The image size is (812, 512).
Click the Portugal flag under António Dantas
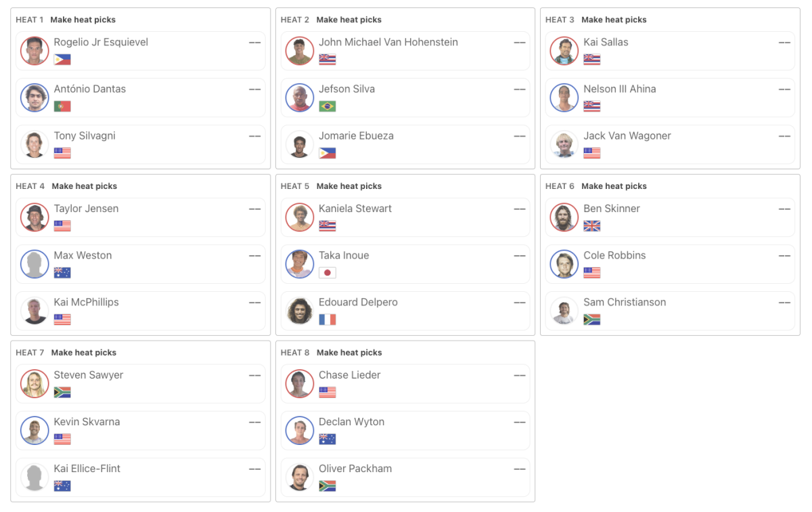tap(62, 106)
